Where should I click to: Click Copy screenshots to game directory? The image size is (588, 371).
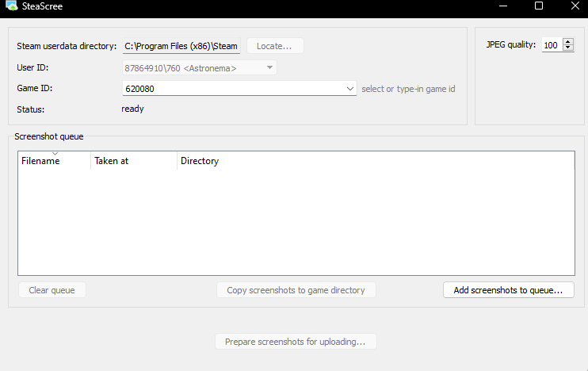pyautogui.click(x=296, y=290)
